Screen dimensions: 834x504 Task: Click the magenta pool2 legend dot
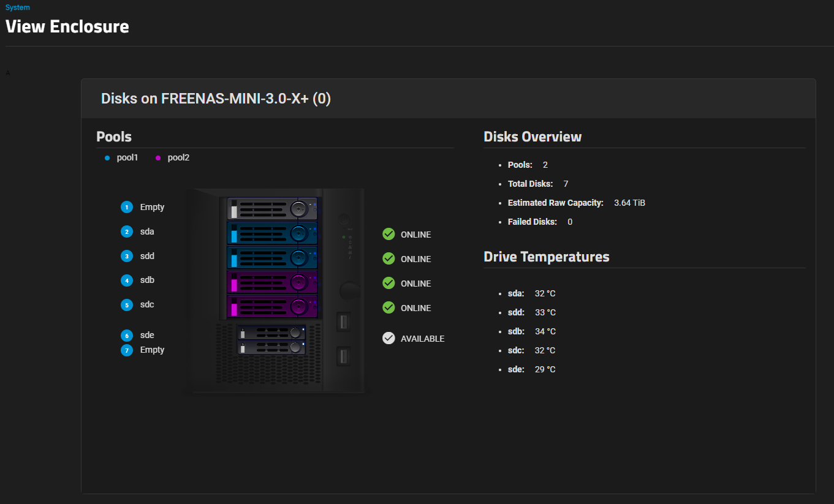[158, 158]
